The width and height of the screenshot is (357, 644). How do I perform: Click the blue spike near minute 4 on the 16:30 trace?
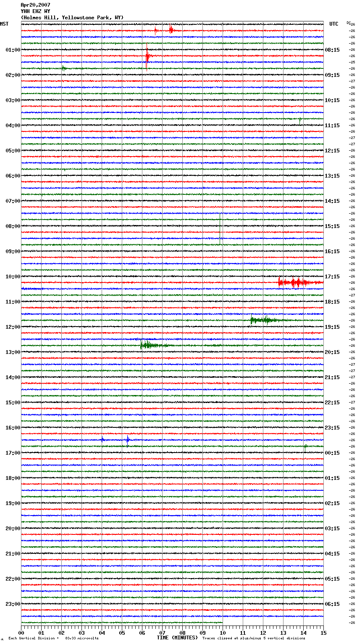[x=102, y=440]
